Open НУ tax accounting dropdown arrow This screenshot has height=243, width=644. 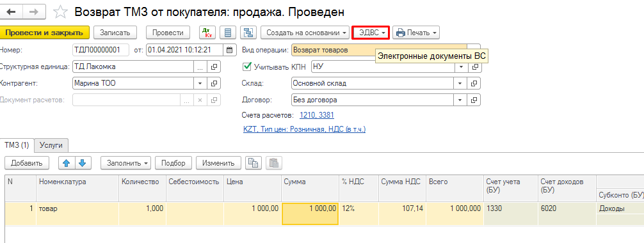coord(461,67)
